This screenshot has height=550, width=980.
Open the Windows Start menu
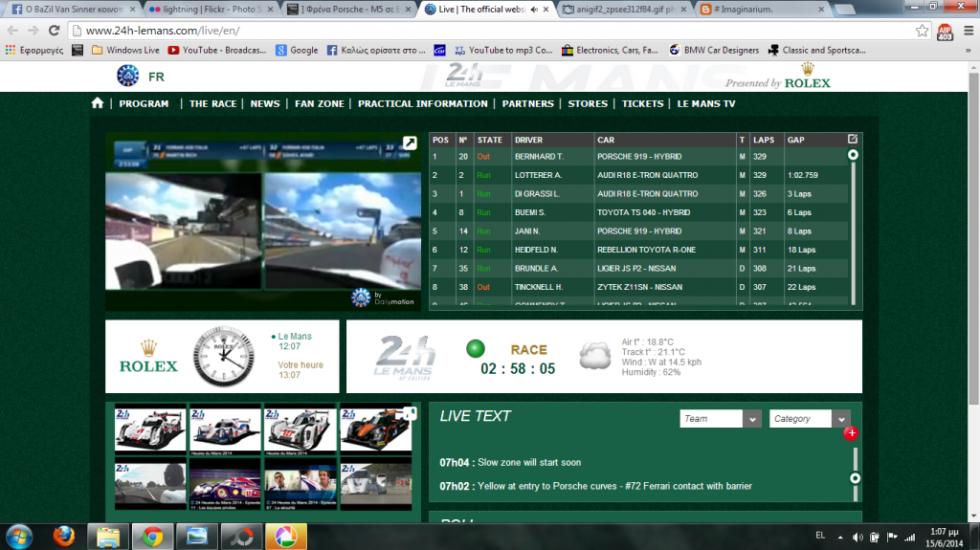coord(19,537)
